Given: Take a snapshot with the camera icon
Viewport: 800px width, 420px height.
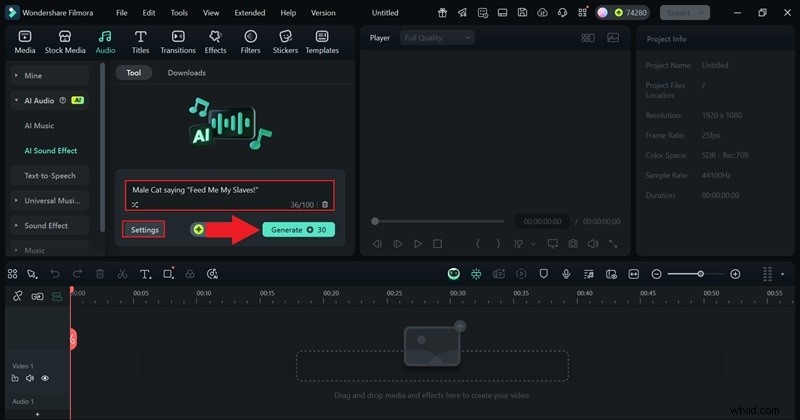Looking at the screenshot, I should [572, 243].
